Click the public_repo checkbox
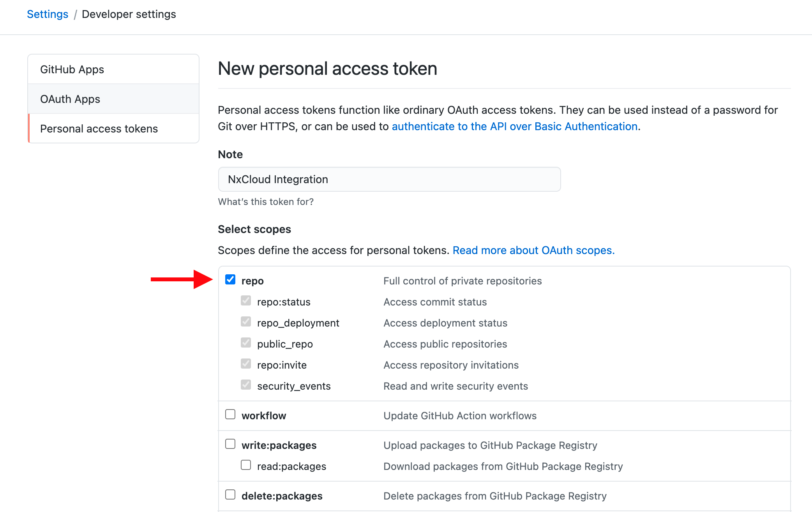 [245, 343]
